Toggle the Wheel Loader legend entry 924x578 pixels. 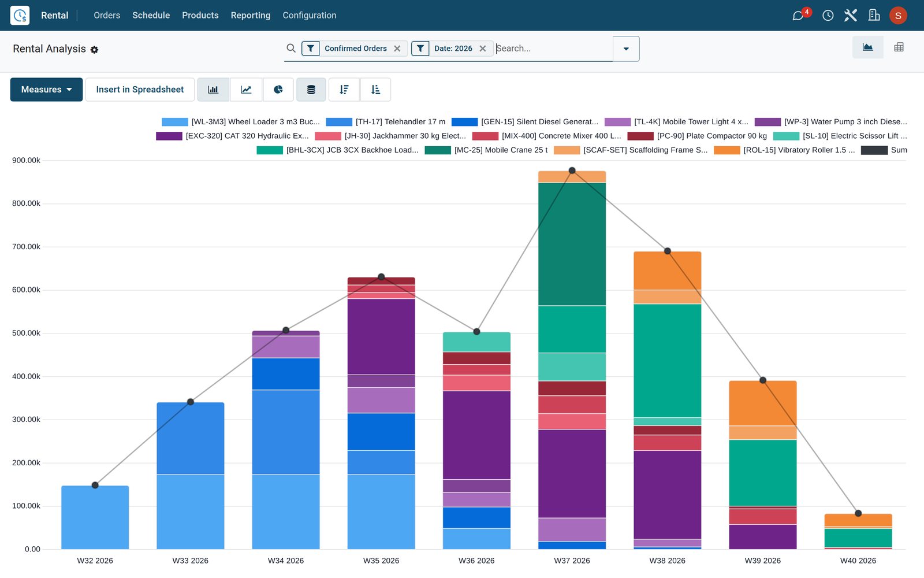click(x=241, y=122)
